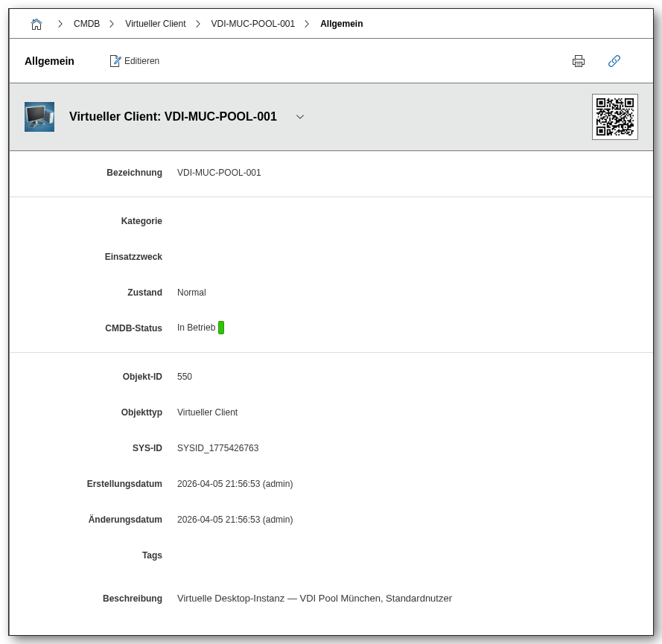Open the print view via printer icon
This screenshot has width=662, height=644.
coord(579,61)
